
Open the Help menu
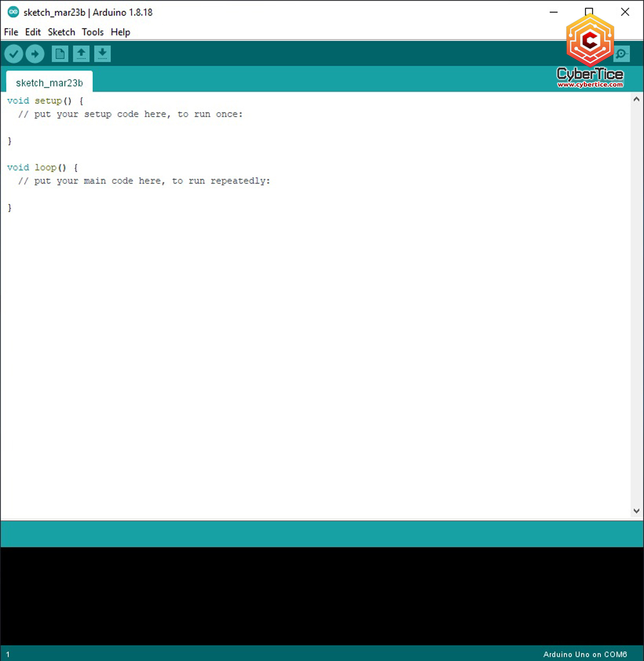point(120,32)
